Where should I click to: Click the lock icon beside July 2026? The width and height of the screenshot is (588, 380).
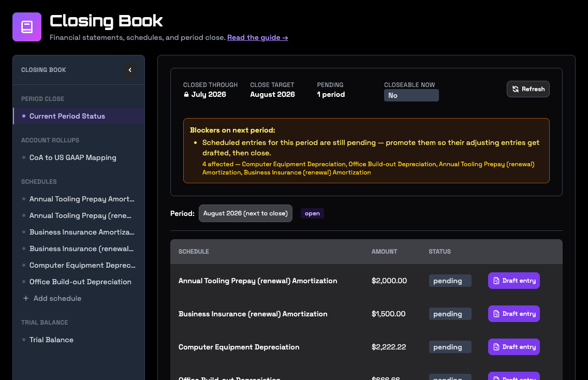click(186, 95)
